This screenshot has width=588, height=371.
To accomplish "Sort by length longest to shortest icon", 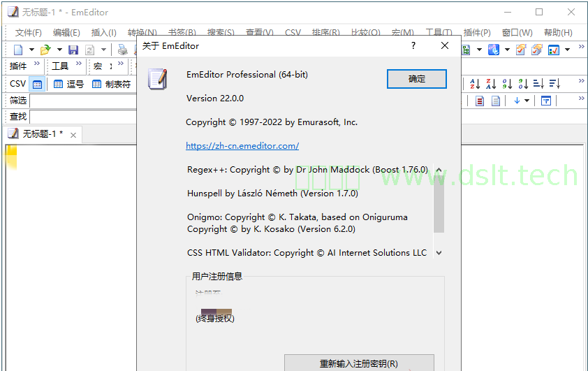I will coord(554,84).
